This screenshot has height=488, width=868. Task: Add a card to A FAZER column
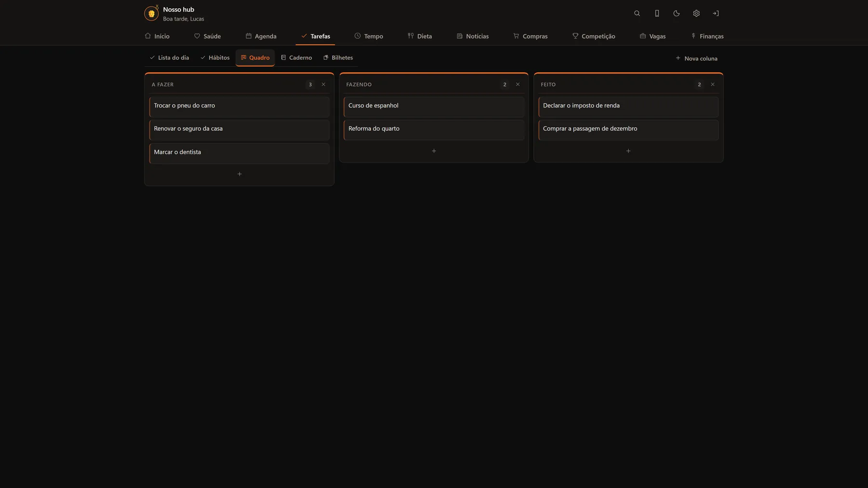pyautogui.click(x=240, y=174)
